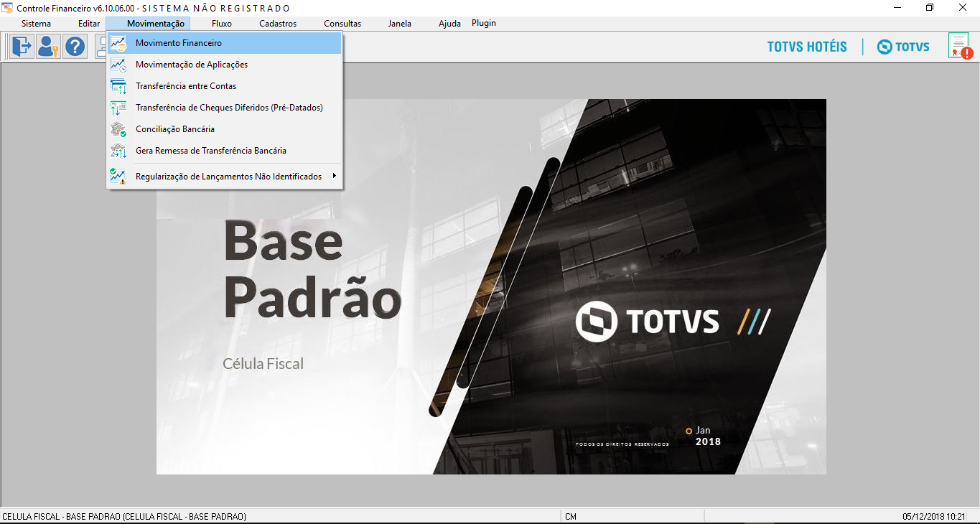Viewport: 980px width, 524px height.
Task: Expand Regularização de Lançamentos Não Identificados submenu
Action: point(224,176)
